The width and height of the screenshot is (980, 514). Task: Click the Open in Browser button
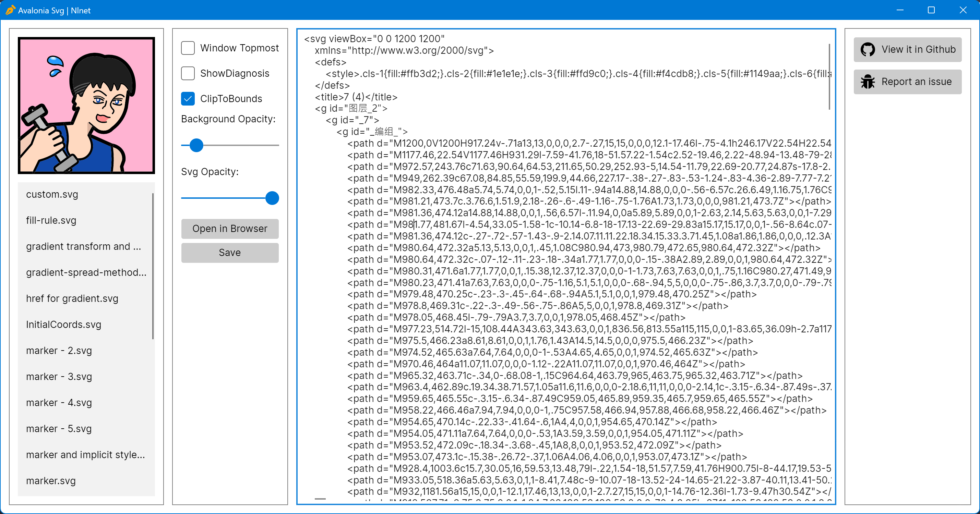tap(230, 229)
